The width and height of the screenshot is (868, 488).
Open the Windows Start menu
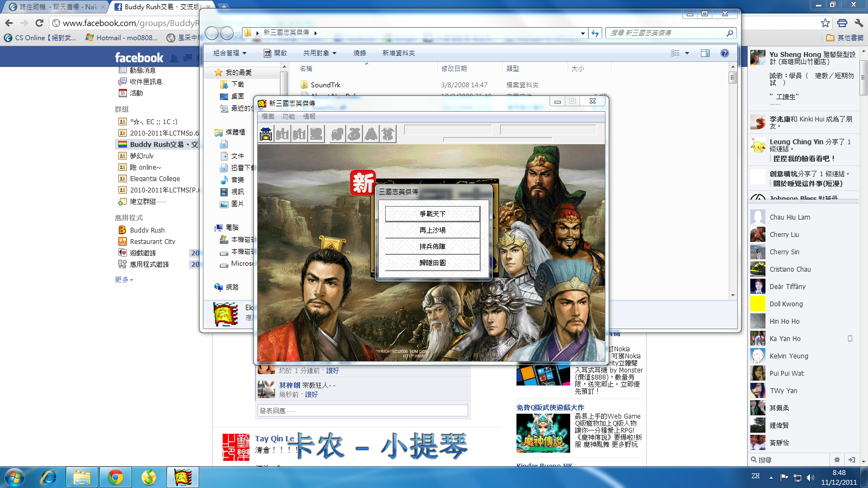(x=15, y=478)
